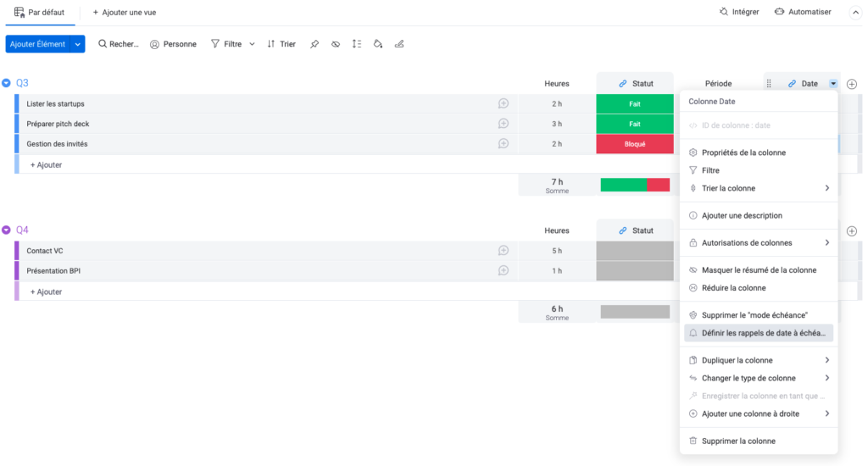The image size is (868, 466).
Task: Click the 5 h cell of Contact VC
Action: coord(557,251)
